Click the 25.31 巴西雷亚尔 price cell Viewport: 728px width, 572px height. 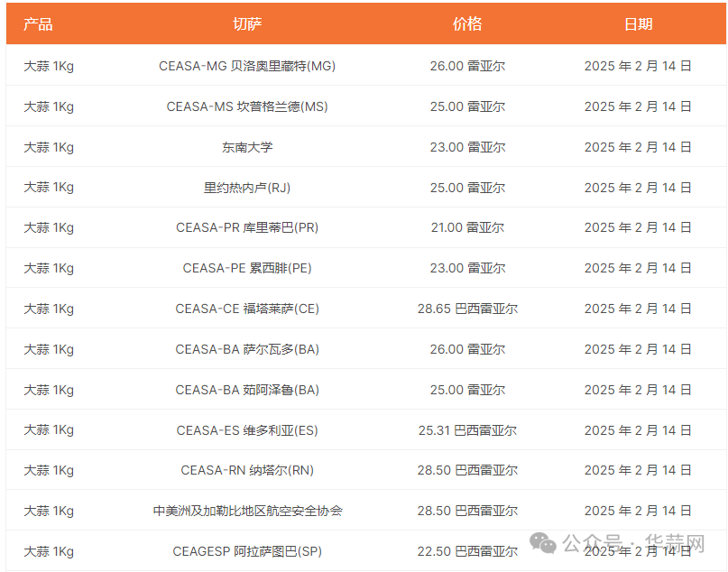(x=467, y=430)
